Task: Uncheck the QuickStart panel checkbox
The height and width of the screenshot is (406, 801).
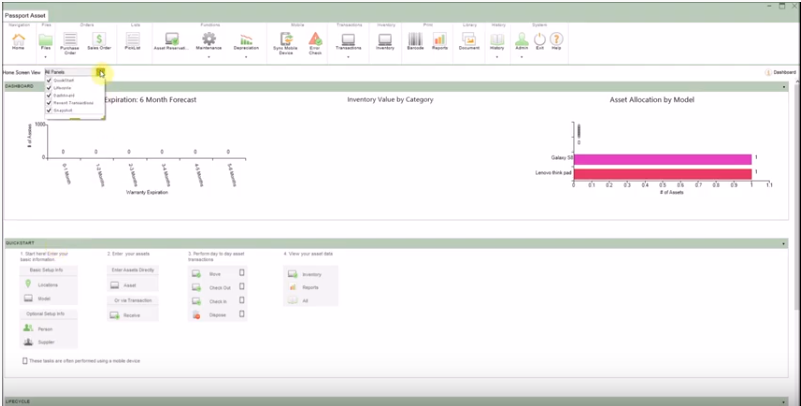Action: 49,80
